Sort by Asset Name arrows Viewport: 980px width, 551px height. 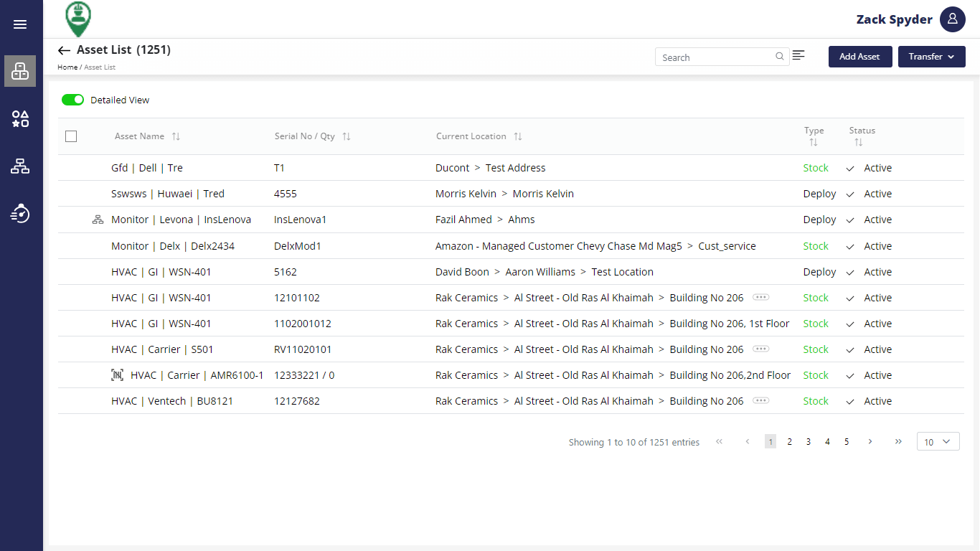[176, 136]
